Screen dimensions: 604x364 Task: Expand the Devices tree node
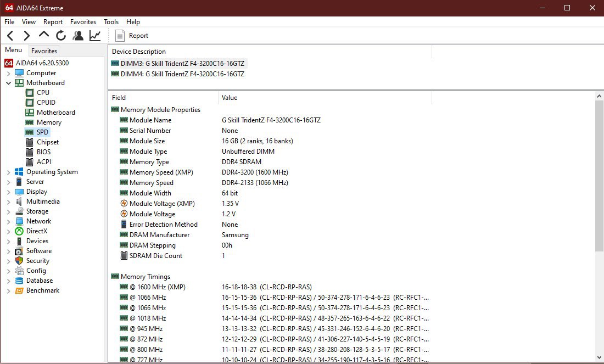8,241
